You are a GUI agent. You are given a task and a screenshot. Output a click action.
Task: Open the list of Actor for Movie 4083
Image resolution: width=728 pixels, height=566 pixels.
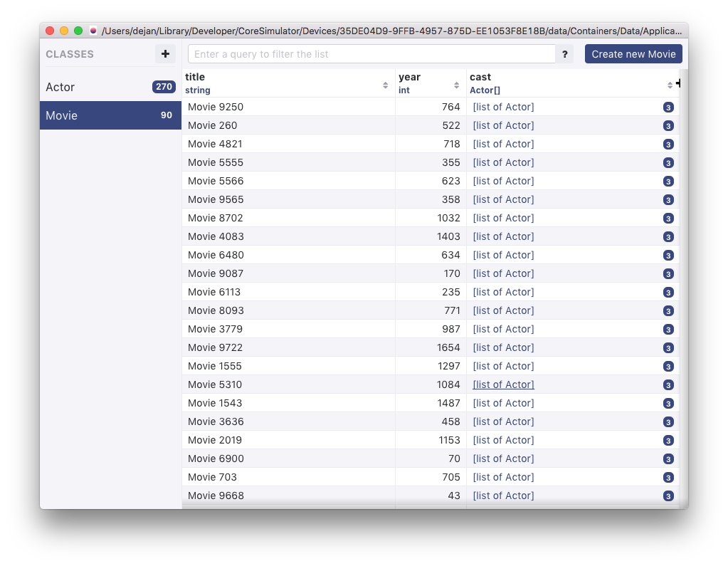tap(503, 236)
